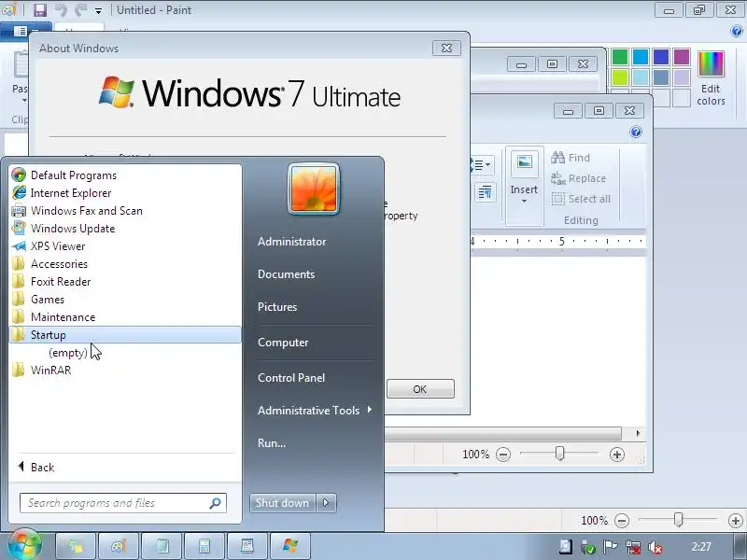Launch XPS Viewer

point(125,246)
